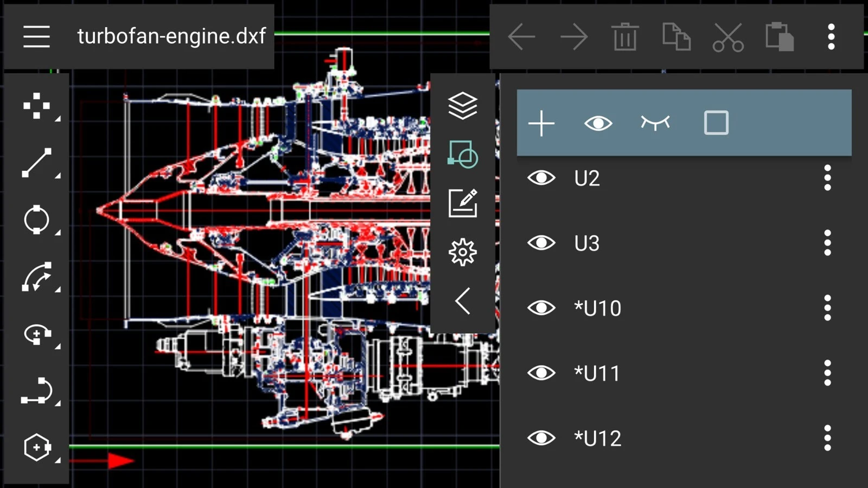Click the trash delete icon

click(625, 37)
